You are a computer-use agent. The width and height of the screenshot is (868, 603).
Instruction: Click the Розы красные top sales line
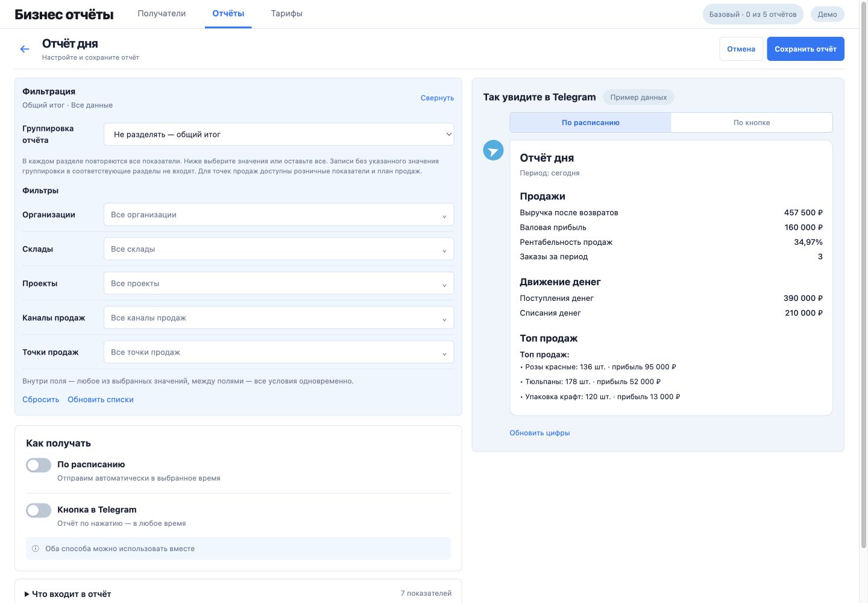(598, 367)
